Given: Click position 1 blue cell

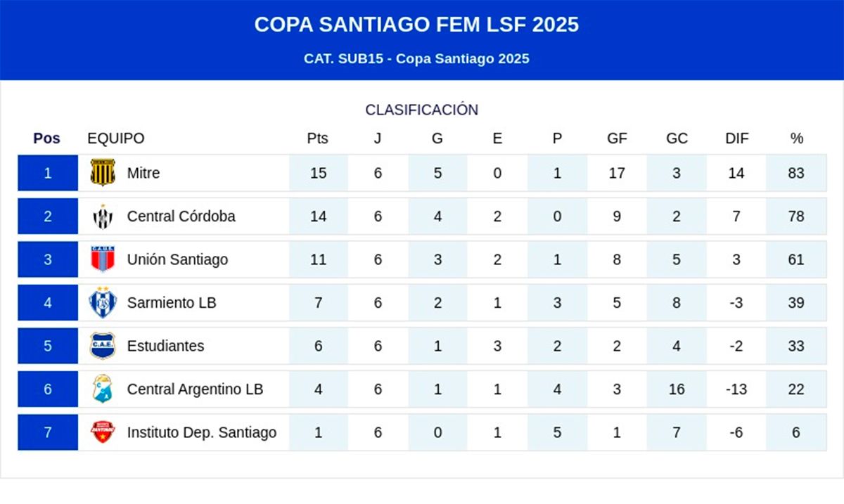Looking at the screenshot, I should click(48, 173).
